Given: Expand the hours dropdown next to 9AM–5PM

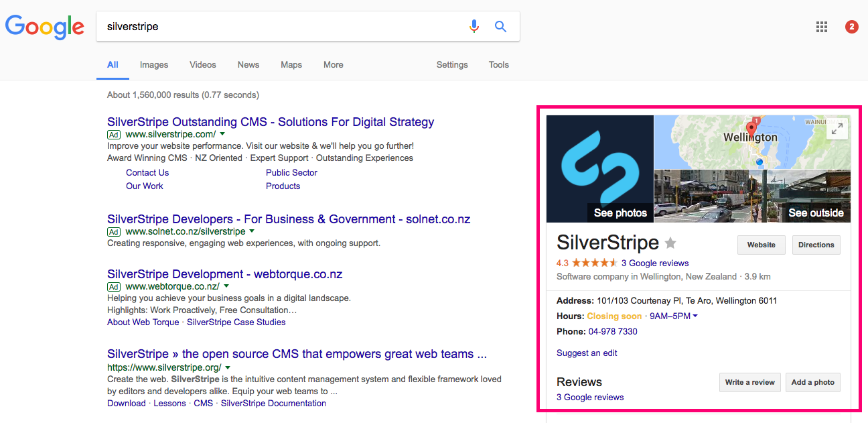Looking at the screenshot, I should [x=695, y=316].
